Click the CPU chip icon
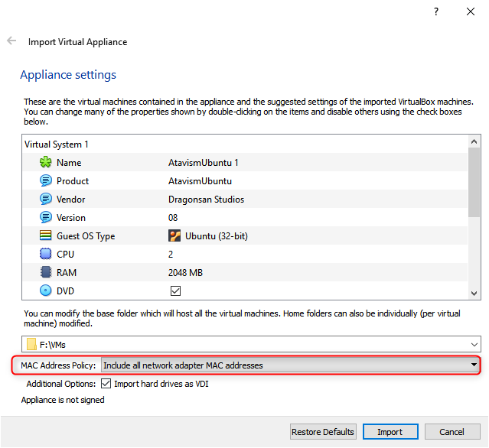Screen dimensions: 489x448 tap(45, 255)
